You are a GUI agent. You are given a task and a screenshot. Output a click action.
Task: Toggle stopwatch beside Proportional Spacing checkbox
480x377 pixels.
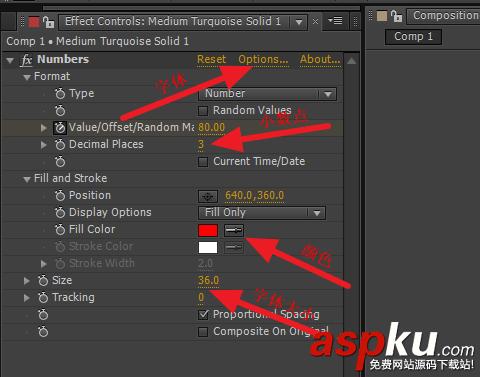[x=43, y=315]
